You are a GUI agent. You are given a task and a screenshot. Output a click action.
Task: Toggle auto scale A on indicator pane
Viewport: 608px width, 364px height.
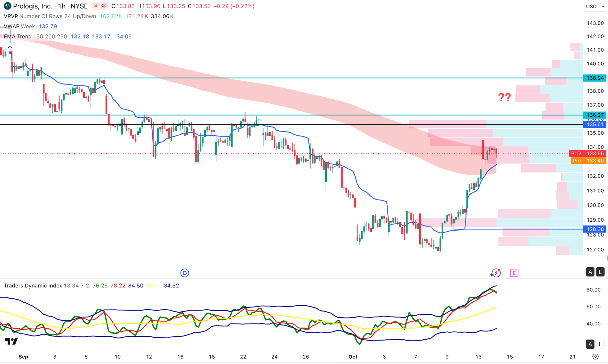click(x=590, y=344)
